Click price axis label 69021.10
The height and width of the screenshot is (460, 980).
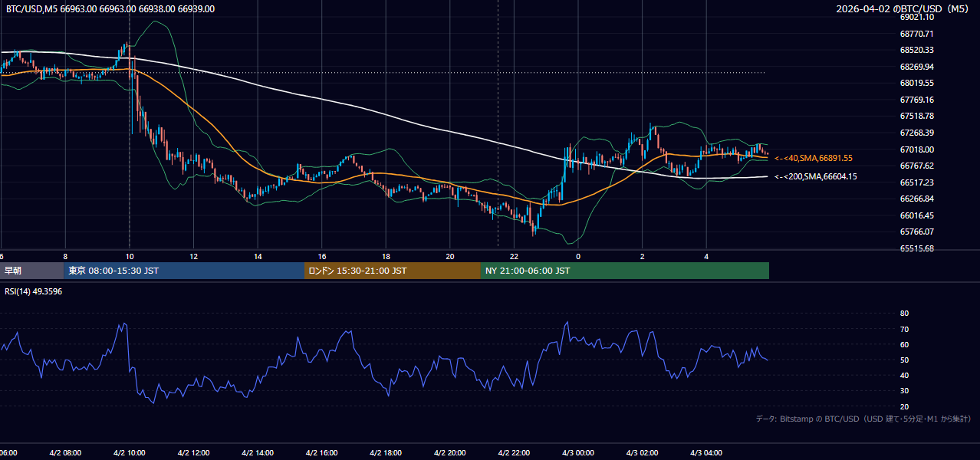click(917, 17)
